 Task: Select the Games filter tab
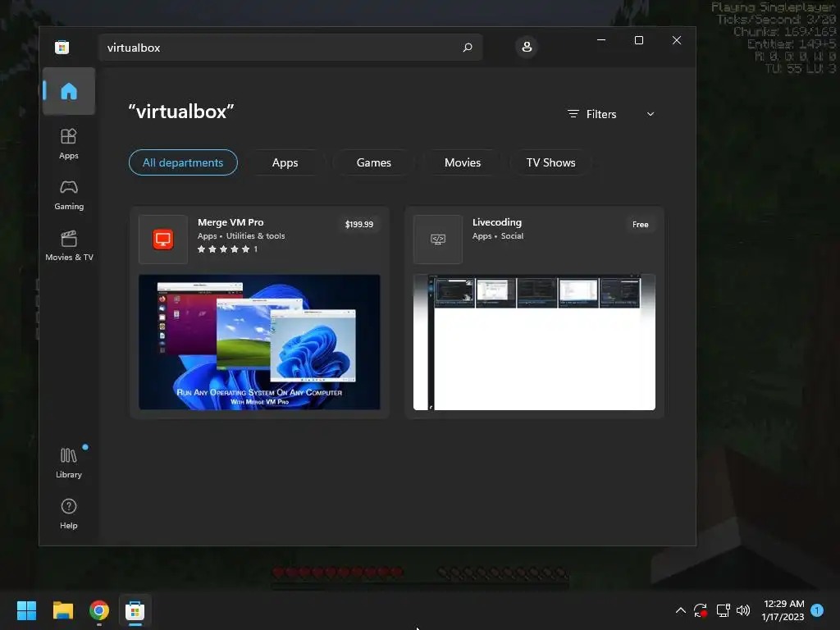point(373,162)
